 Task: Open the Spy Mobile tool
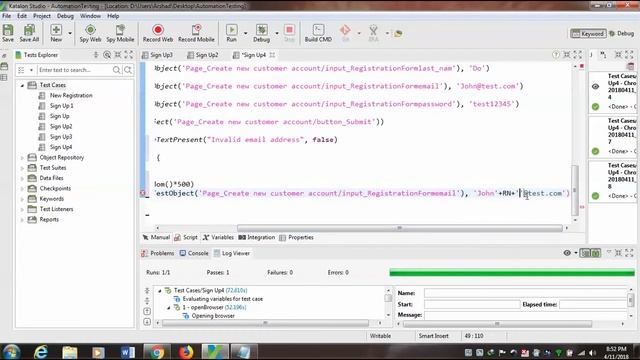click(120, 33)
